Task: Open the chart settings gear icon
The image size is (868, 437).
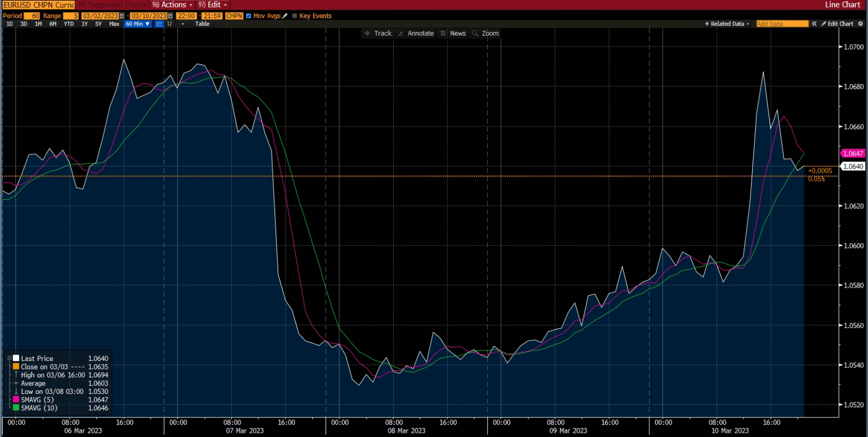Action: pyautogui.click(x=861, y=24)
